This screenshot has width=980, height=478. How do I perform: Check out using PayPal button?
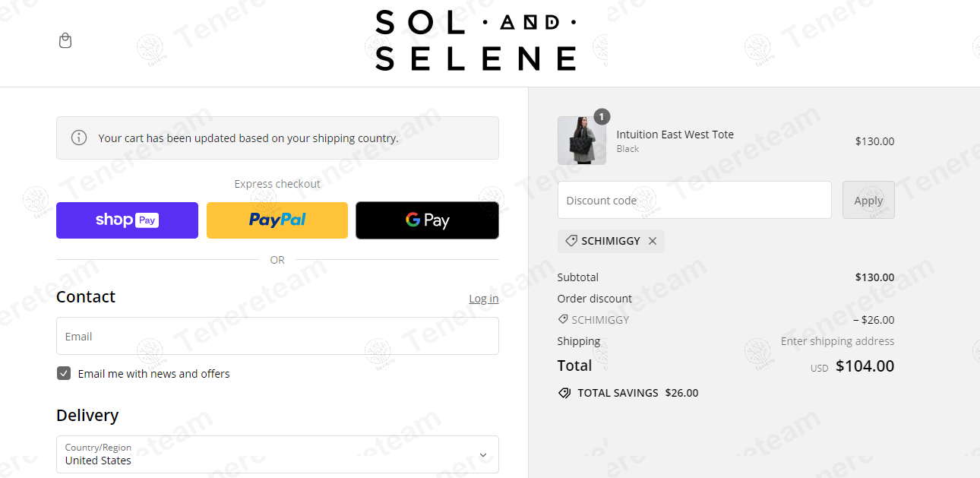277,220
